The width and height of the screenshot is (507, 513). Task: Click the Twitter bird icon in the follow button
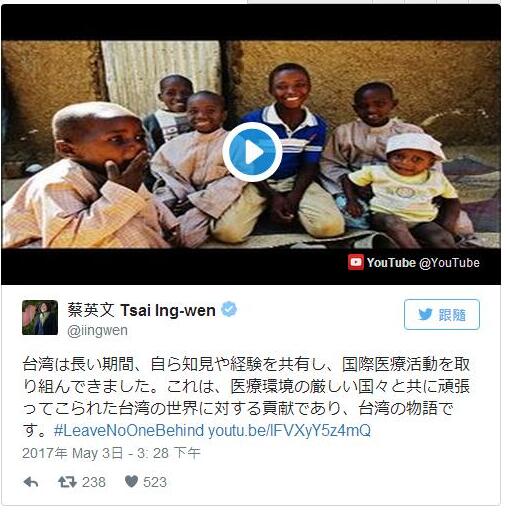(425, 314)
